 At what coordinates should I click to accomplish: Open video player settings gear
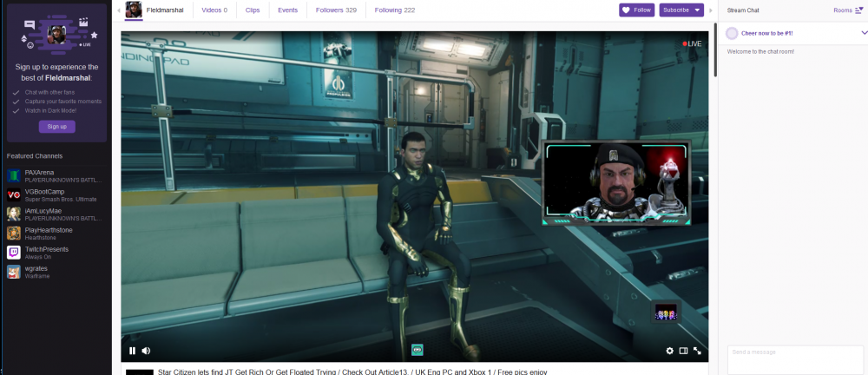(x=669, y=351)
